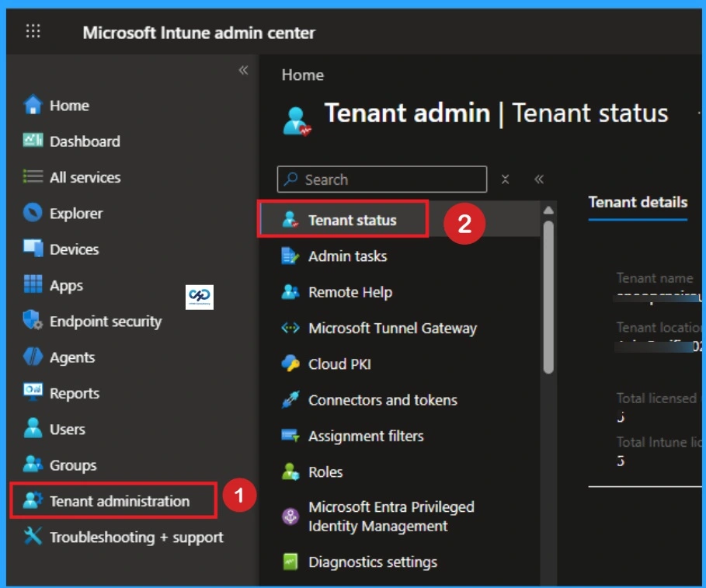Click the Connectors and tokens plug icon

coord(290,399)
